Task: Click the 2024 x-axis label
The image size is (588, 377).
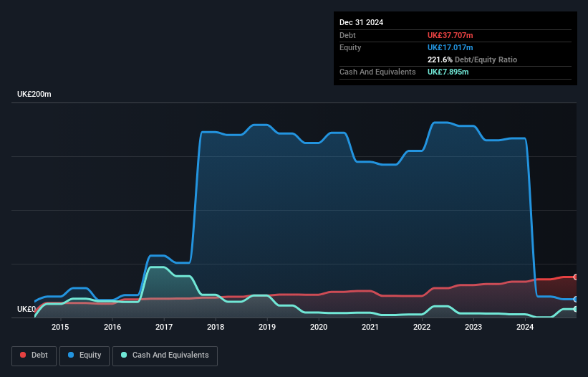Action: click(x=525, y=327)
